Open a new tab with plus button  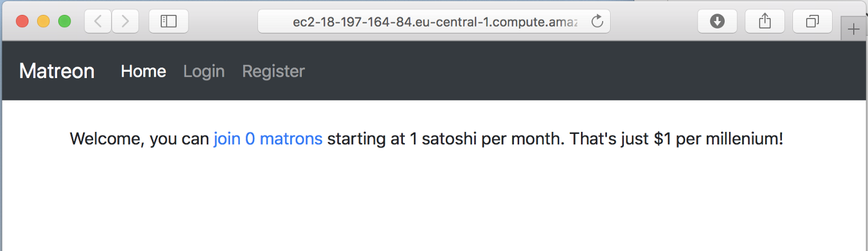(x=854, y=30)
